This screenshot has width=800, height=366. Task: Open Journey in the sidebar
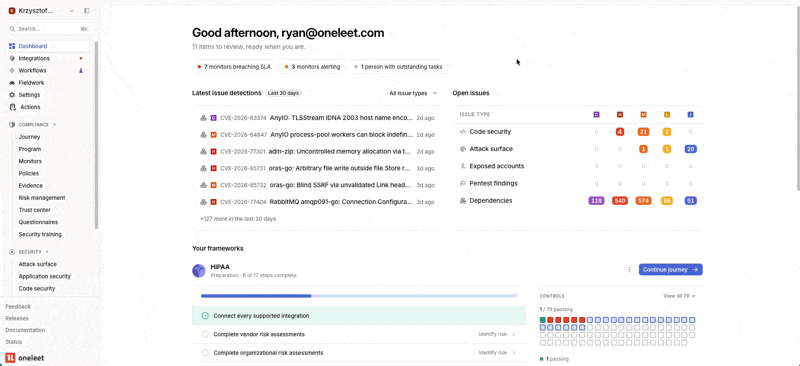point(29,137)
